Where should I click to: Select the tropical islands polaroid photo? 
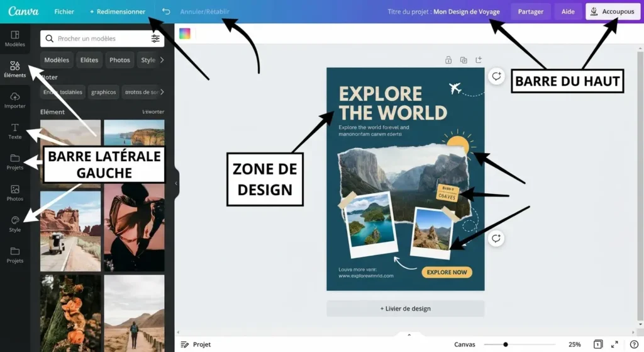pyautogui.click(x=370, y=224)
